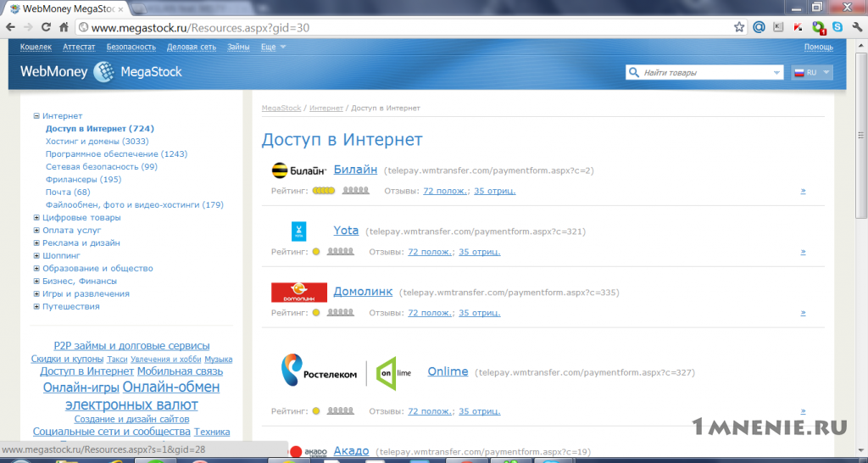Open the Домолинк title link
Screen dimensions: 868x463
pos(363,292)
